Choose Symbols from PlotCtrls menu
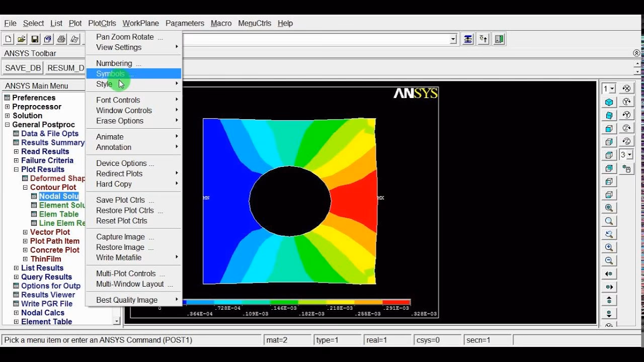This screenshot has height=362, width=644. coord(133,73)
